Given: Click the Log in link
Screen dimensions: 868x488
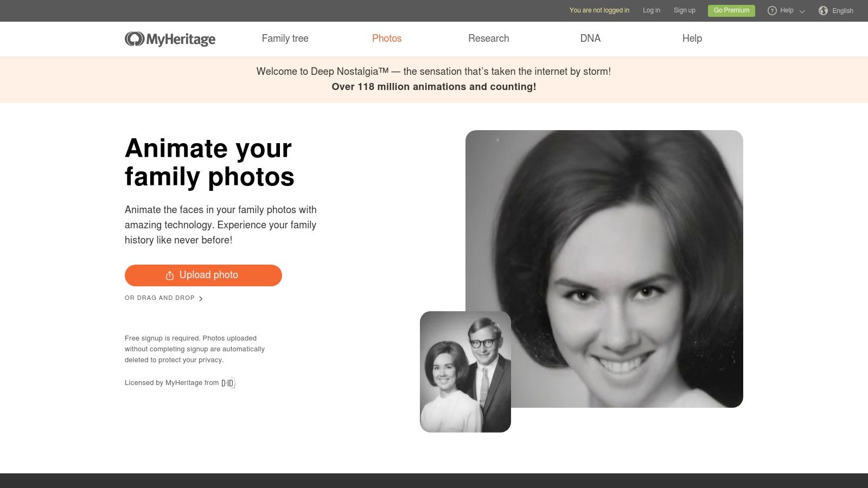Looking at the screenshot, I should click(x=651, y=10).
